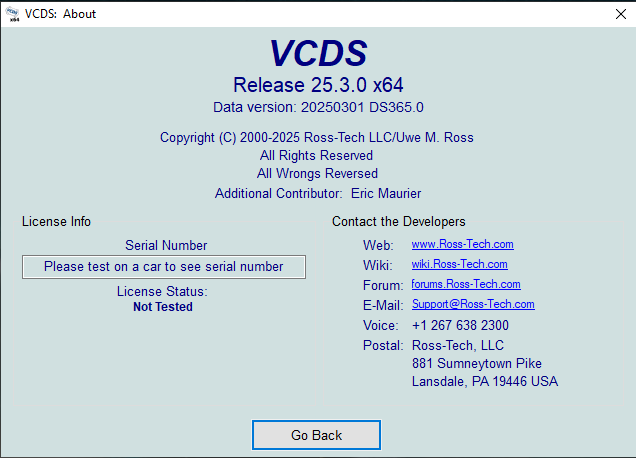Click the 'All Wrongs Reversed' text

tap(317, 174)
